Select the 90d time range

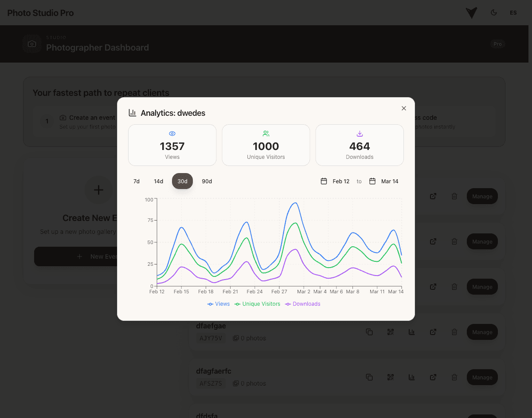[207, 181]
